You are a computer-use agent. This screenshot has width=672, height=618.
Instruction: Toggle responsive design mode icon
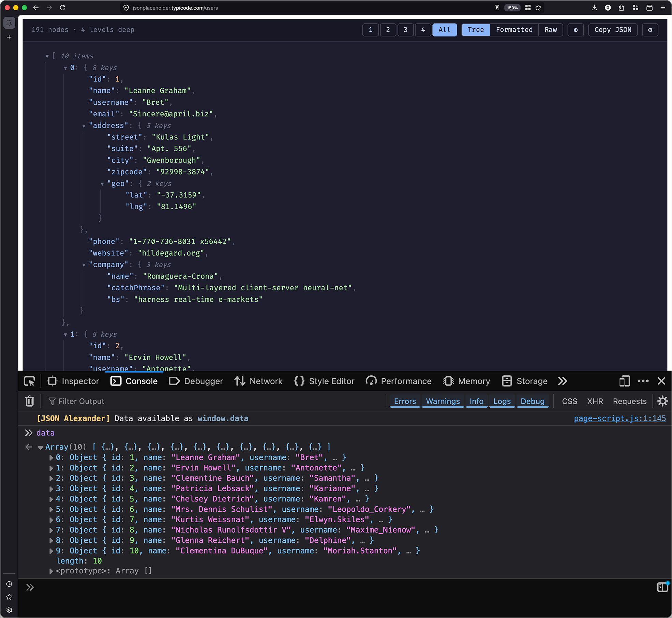pos(624,381)
